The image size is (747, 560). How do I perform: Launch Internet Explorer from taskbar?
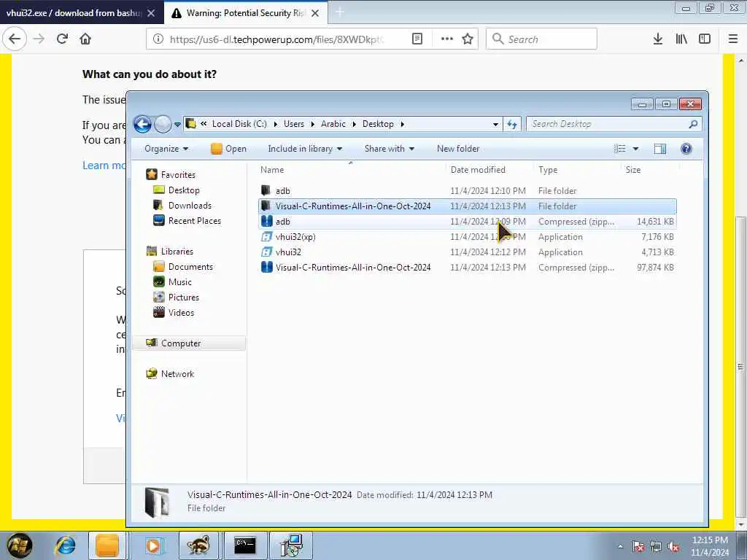tap(66, 545)
